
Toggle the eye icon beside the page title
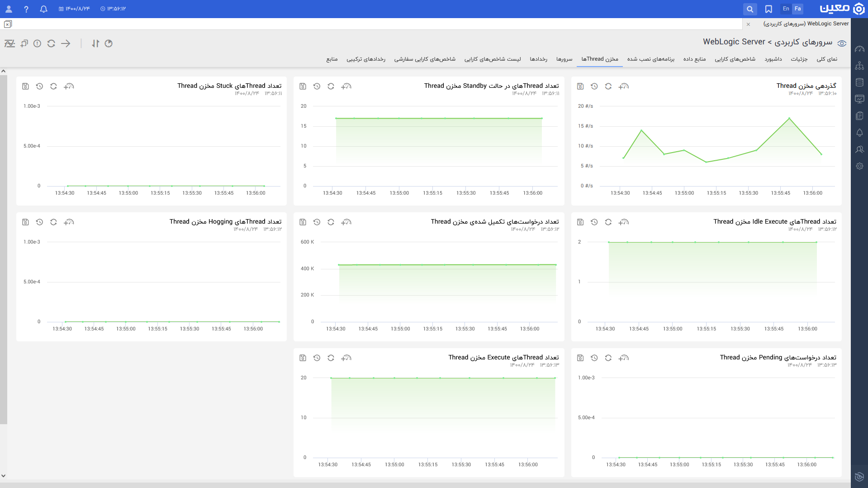pyautogui.click(x=842, y=43)
